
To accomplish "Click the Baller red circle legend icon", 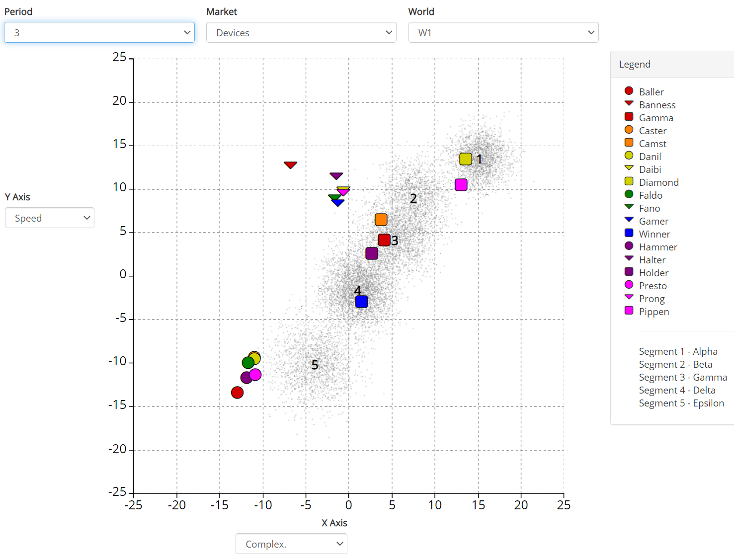I will pos(629,90).
